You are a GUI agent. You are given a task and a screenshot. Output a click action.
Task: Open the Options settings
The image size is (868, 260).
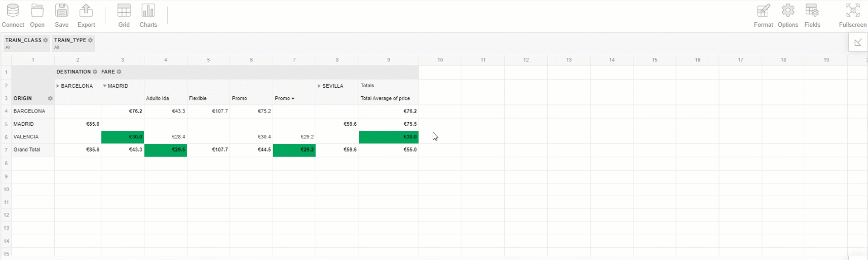coord(788,15)
